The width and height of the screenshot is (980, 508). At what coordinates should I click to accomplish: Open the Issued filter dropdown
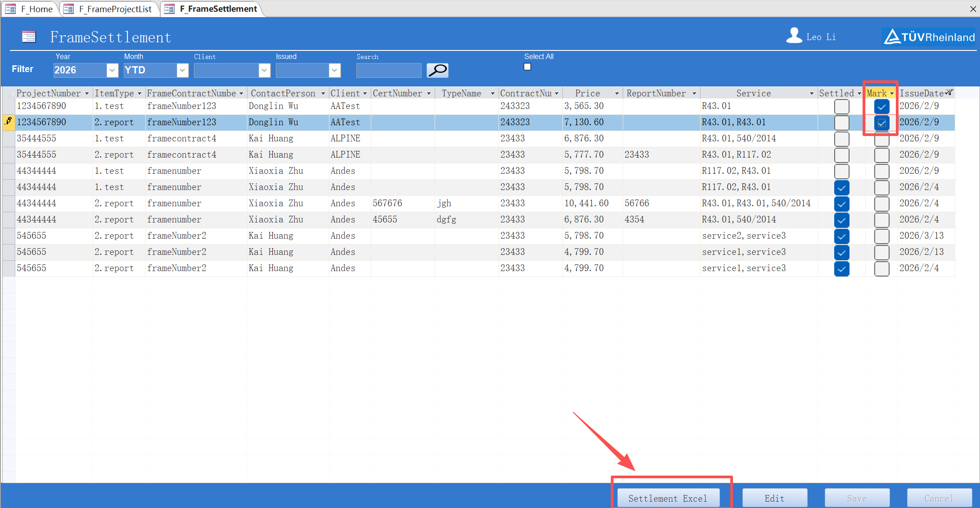[334, 70]
